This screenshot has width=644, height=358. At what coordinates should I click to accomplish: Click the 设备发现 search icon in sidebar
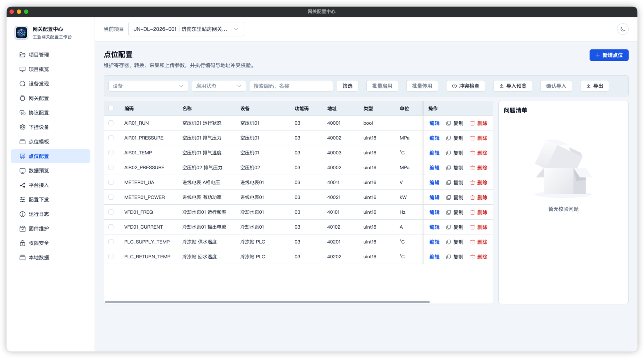pos(22,84)
